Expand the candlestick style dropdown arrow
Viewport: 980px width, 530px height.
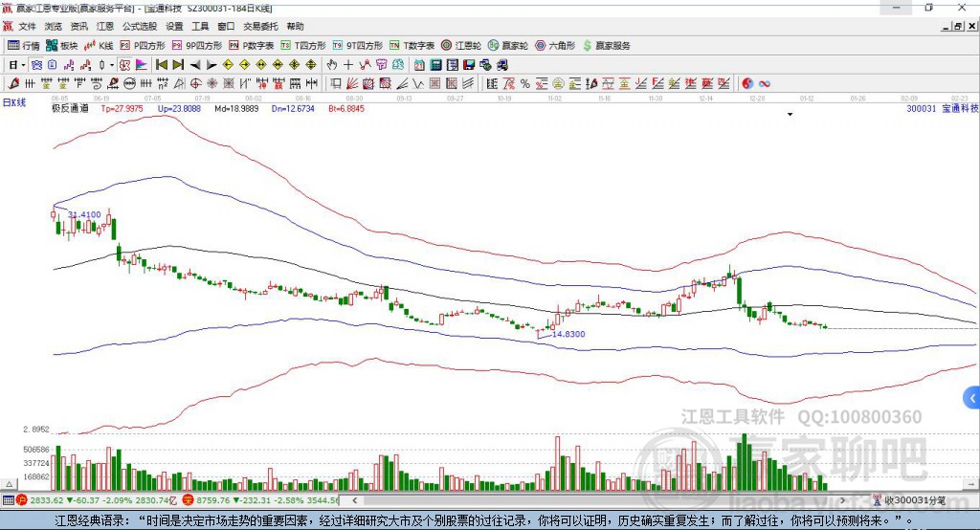pos(112,65)
